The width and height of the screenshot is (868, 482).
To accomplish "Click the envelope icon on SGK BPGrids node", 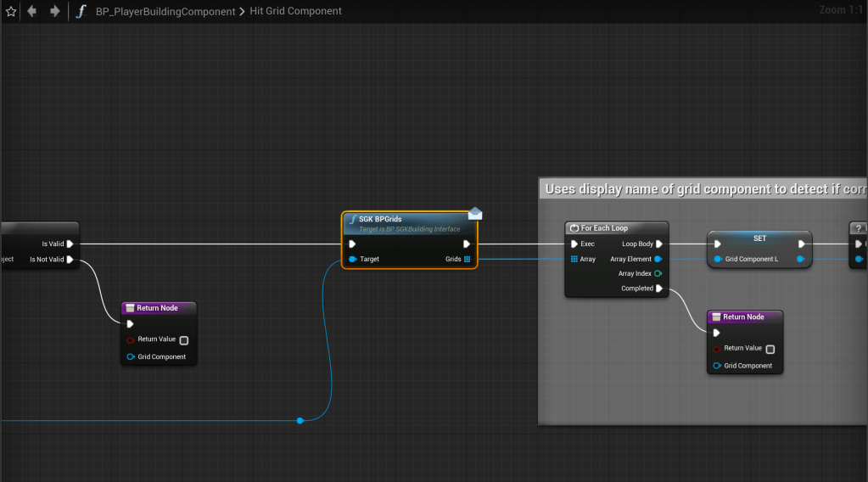I will click(475, 214).
